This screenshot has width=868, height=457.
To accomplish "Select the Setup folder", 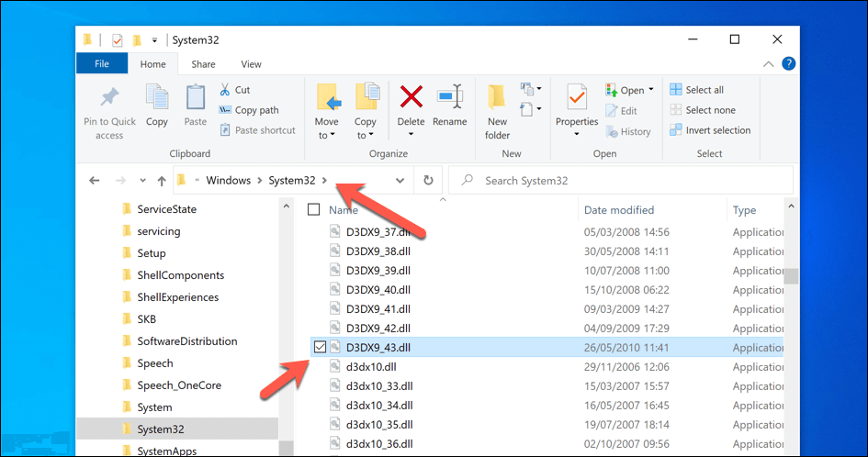I will pyautogui.click(x=144, y=253).
